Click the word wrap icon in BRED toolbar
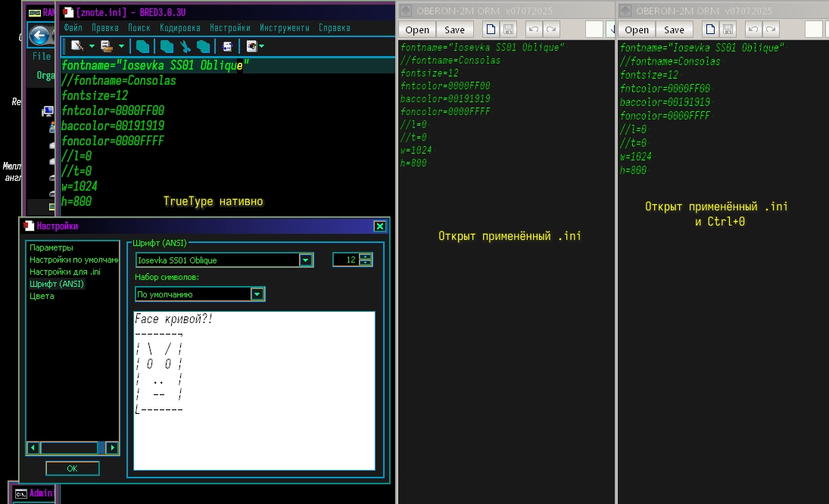829x504 pixels. (227, 46)
